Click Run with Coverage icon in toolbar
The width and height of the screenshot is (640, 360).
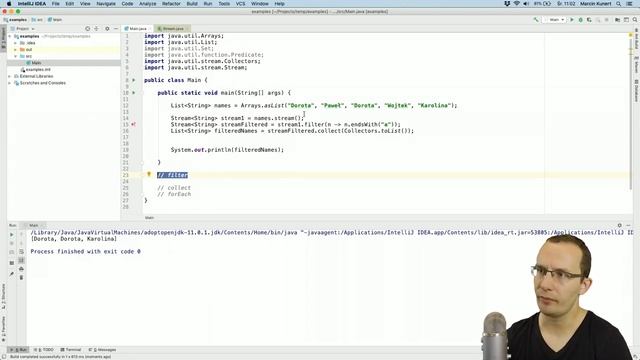click(589, 20)
